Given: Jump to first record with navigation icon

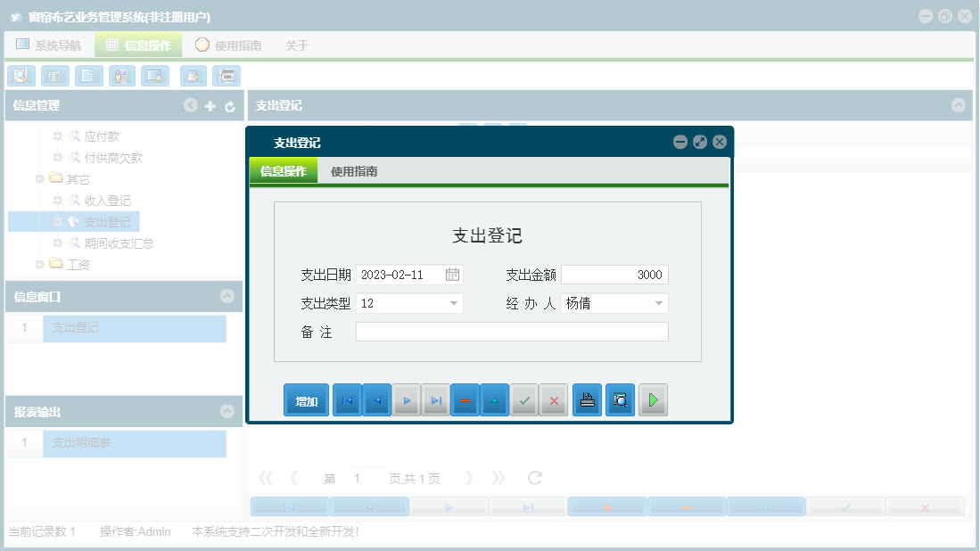Looking at the screenshot, I should 347,399.
